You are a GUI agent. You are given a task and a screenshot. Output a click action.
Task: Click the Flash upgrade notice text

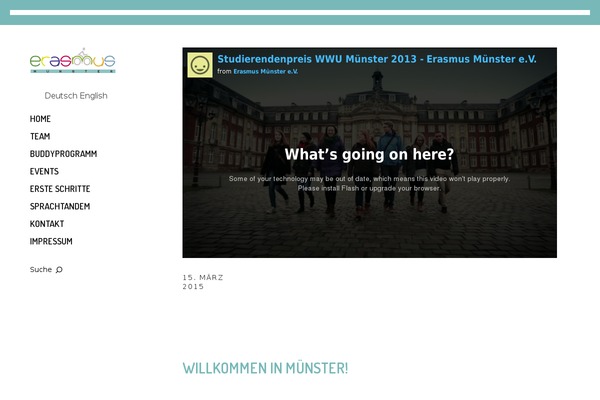coord(369,184)
